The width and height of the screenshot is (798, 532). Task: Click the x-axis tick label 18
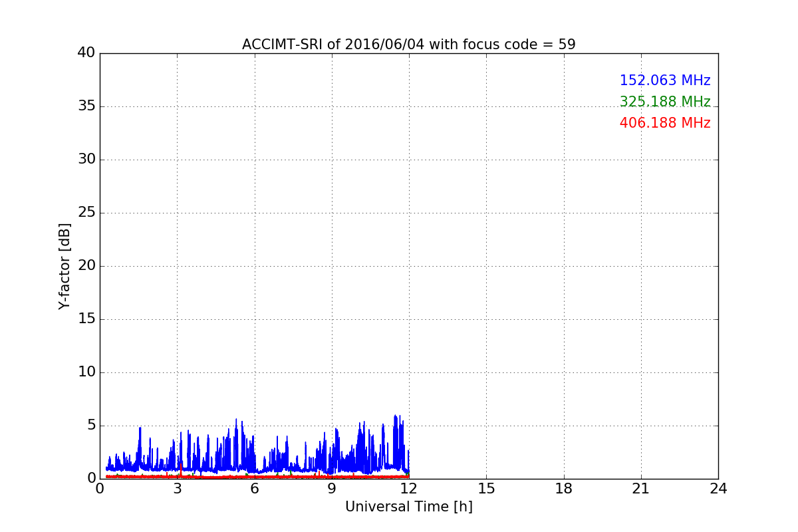coord(564,489)
